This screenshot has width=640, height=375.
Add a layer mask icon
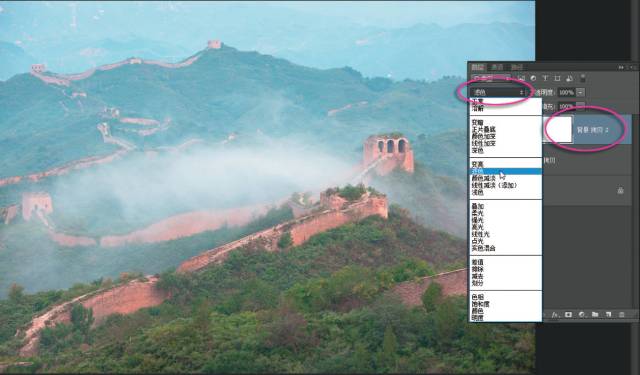pos(568,315)
